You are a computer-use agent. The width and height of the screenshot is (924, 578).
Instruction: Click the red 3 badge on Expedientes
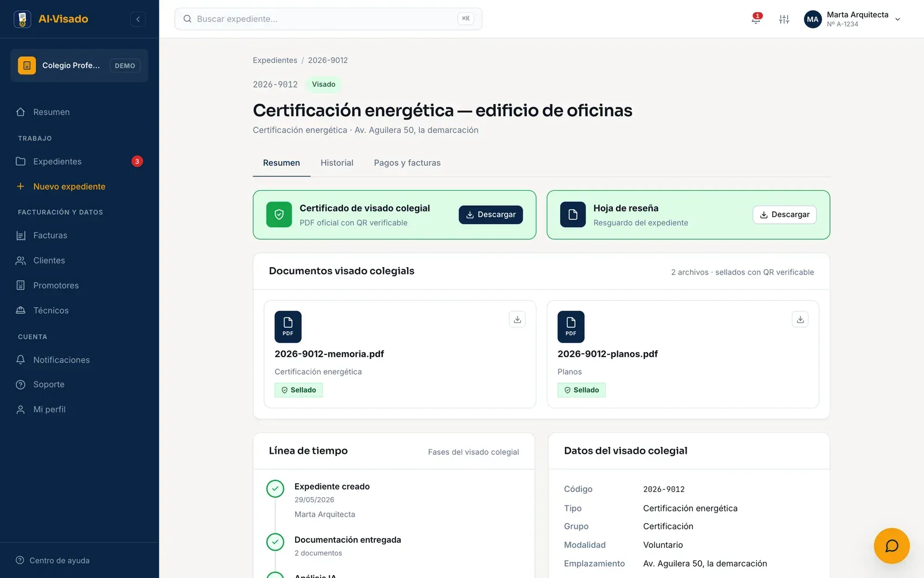(137, 161)
